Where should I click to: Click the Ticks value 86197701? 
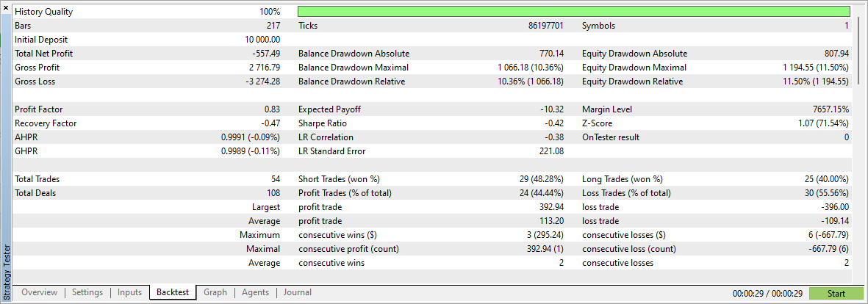click(x=541, y=26)
